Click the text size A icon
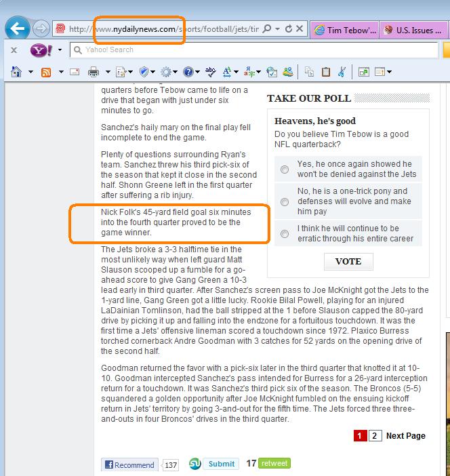 click(x=226, y=72)
